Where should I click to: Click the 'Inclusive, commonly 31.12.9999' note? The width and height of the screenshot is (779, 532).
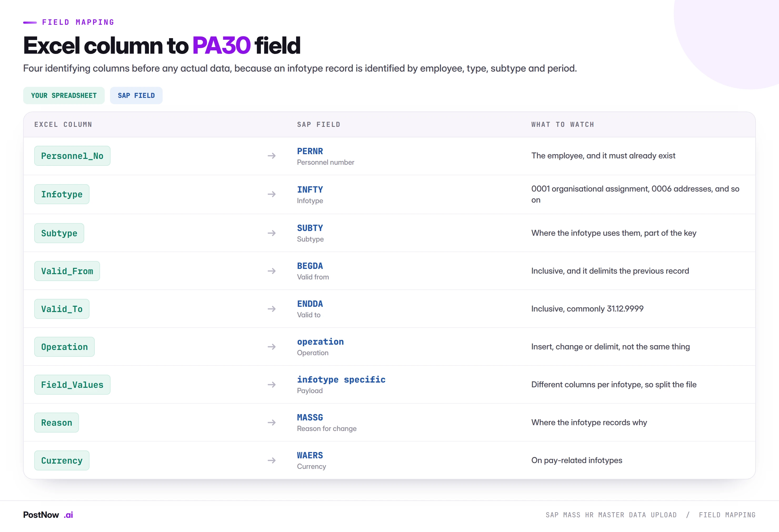click(587, 309)
